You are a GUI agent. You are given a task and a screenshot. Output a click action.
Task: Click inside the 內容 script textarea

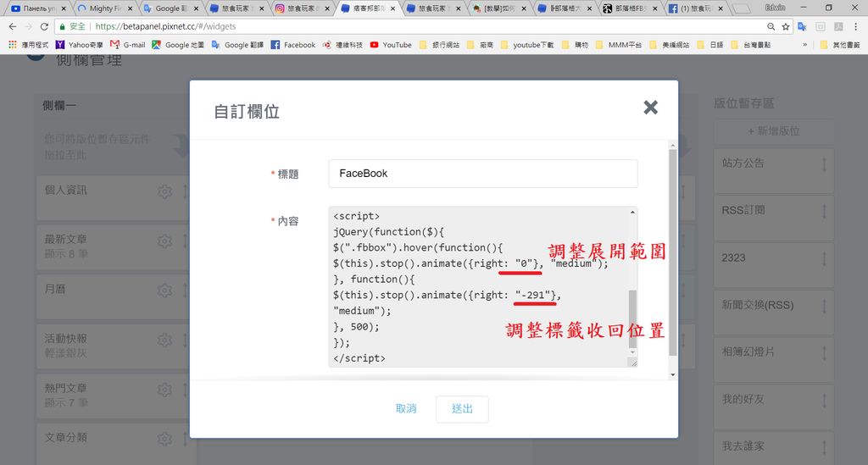point(478,286)
